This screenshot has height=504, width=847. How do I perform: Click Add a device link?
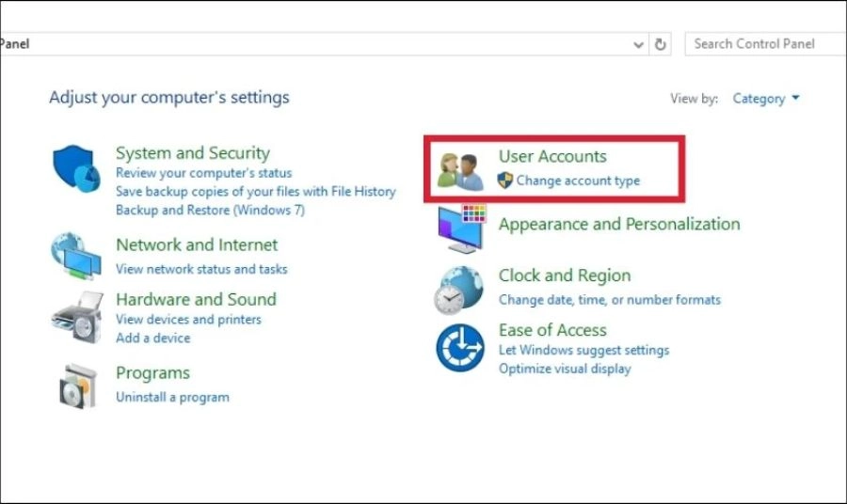tap(152, 338)
